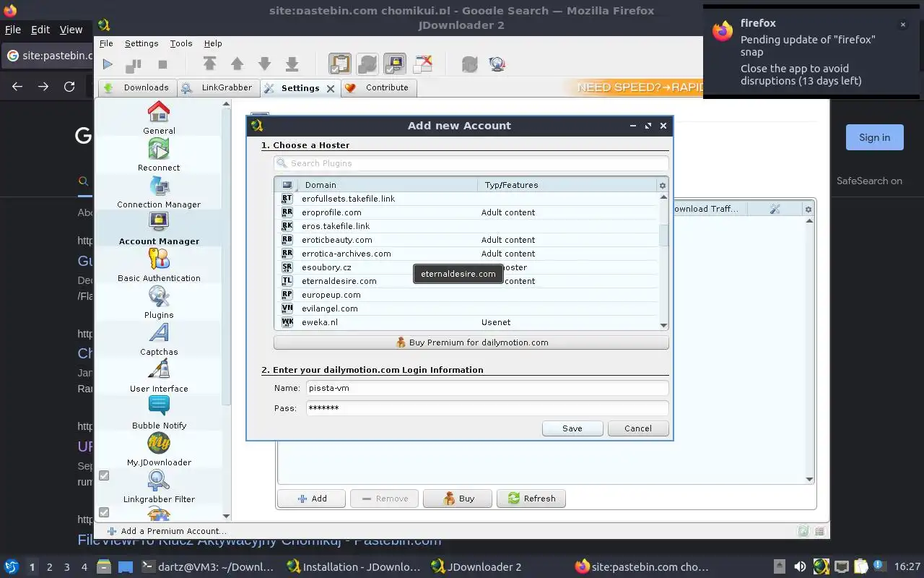924x578 pixels.
Task: Click Add button in Account Manager
Action: pos(312,499)
